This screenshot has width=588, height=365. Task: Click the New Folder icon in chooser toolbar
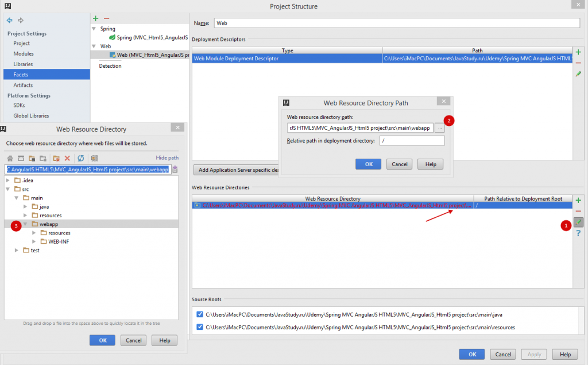pyautogui.click(x=56, y=158)
